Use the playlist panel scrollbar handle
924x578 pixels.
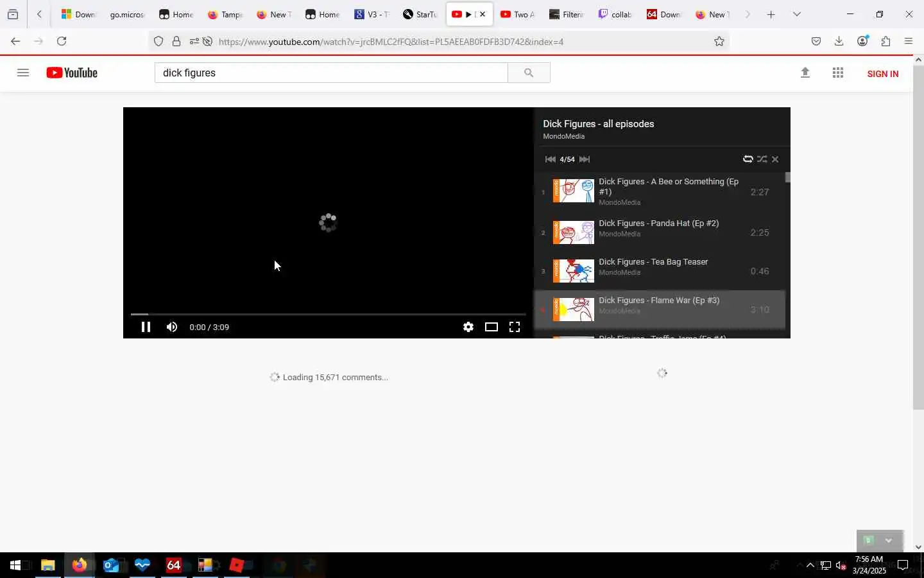click(788, 177)
